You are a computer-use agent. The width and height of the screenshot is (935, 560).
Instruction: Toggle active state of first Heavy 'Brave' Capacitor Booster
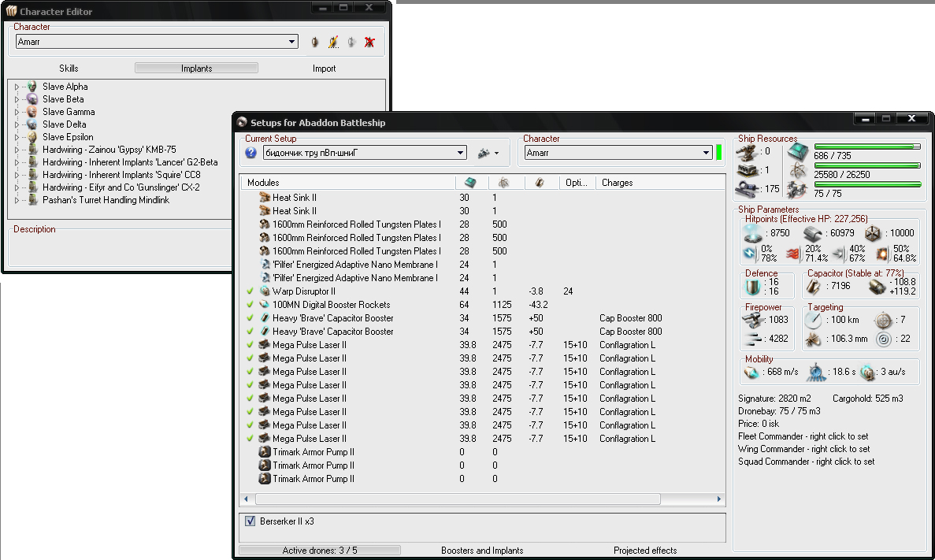coord(250,318)
